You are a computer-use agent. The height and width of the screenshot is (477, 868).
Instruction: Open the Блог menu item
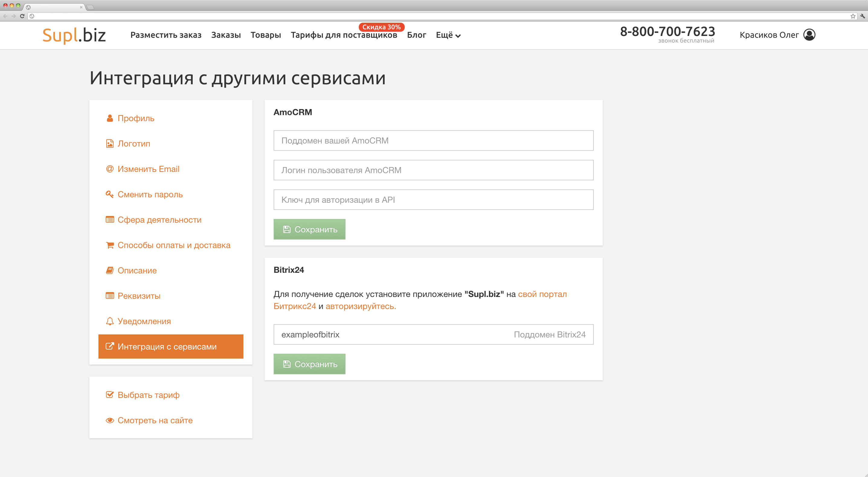(x=416, y=35)
